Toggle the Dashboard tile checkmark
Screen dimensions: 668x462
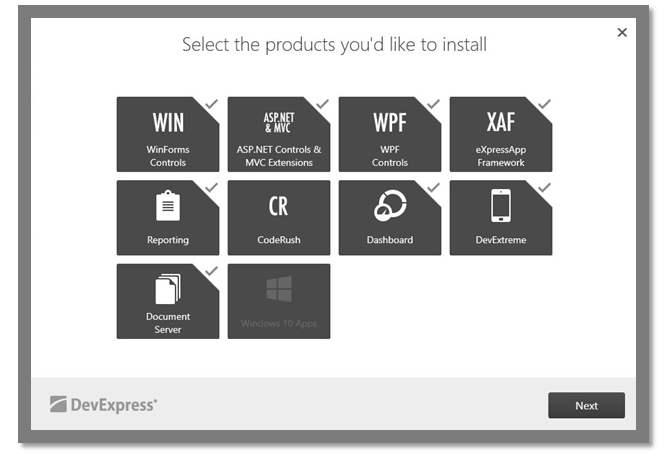pos(433,187)
